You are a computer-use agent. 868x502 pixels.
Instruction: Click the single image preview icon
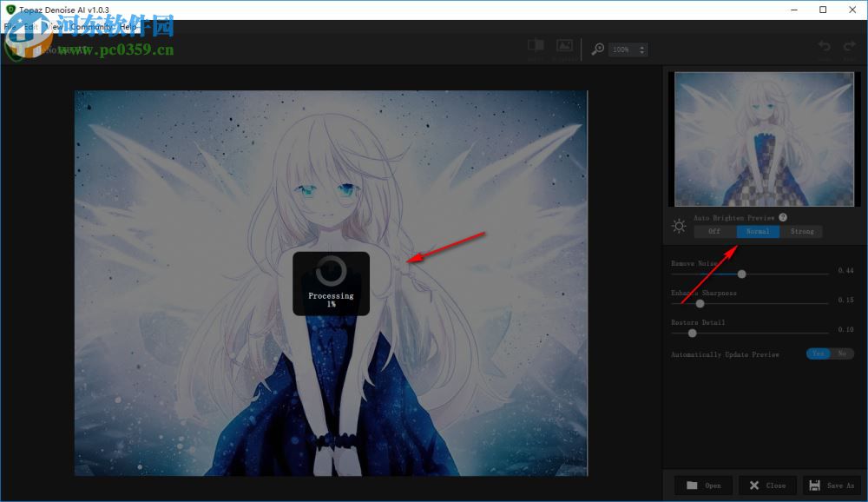[564, 44]
